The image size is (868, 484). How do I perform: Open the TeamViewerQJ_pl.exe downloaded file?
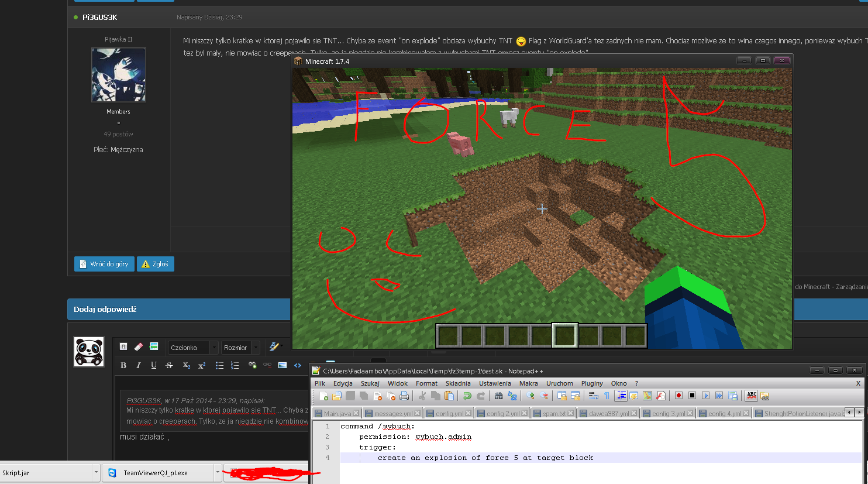(x=158, y=472)
